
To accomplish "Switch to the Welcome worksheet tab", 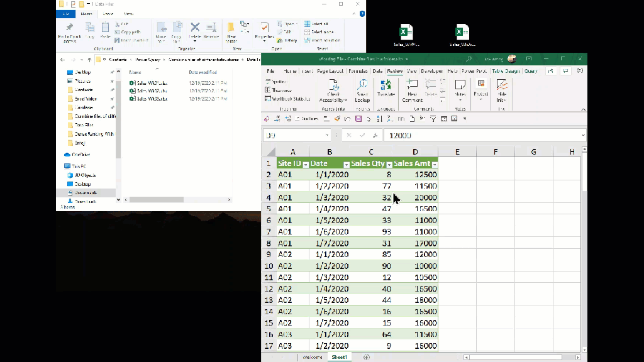I will pyautogui.click(x=313, y=357).
